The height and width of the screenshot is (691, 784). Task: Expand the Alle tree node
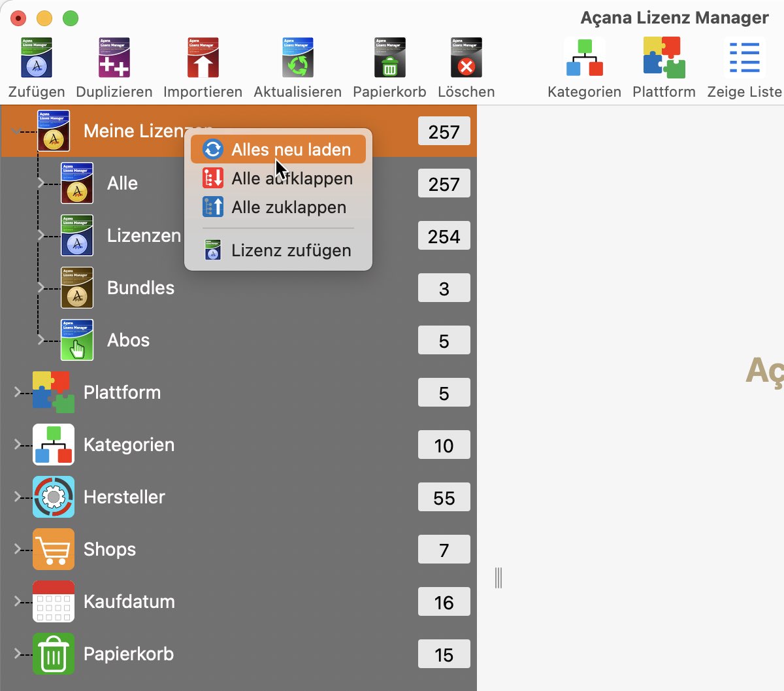[x=41, y=182]
